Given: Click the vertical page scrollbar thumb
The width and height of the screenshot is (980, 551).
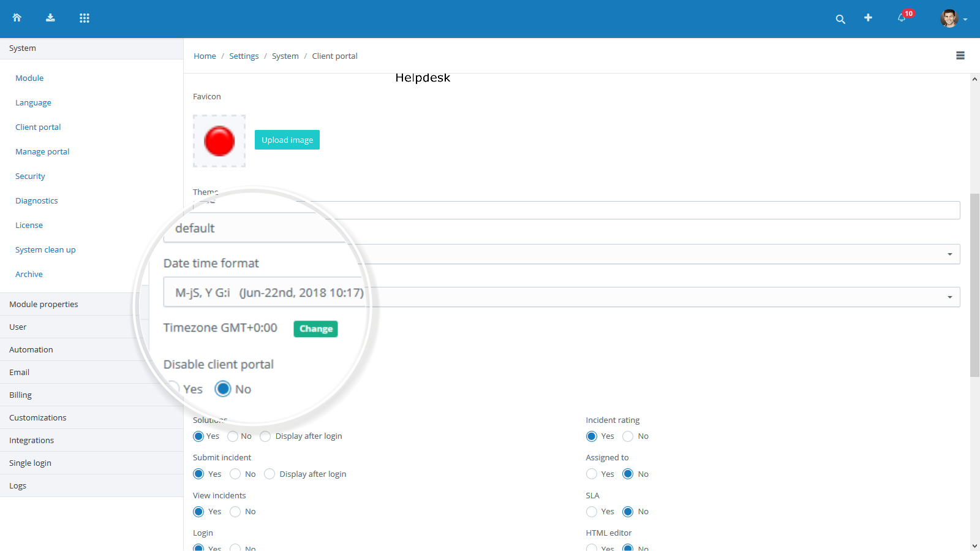Looking at the screenshot, I should [974, 285].
